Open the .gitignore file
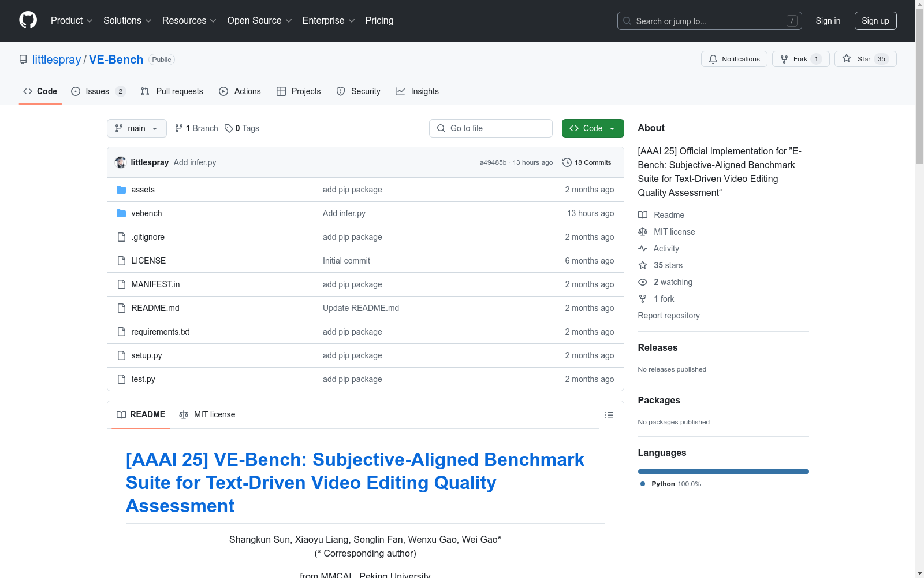The width and height of the screenshot is (924, 578). click(x=148, y=237)
